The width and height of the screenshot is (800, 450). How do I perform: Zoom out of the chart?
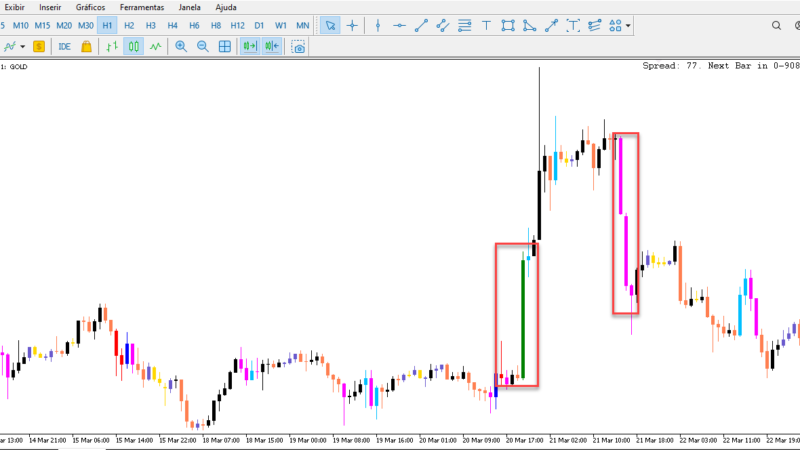coord(203,47)
